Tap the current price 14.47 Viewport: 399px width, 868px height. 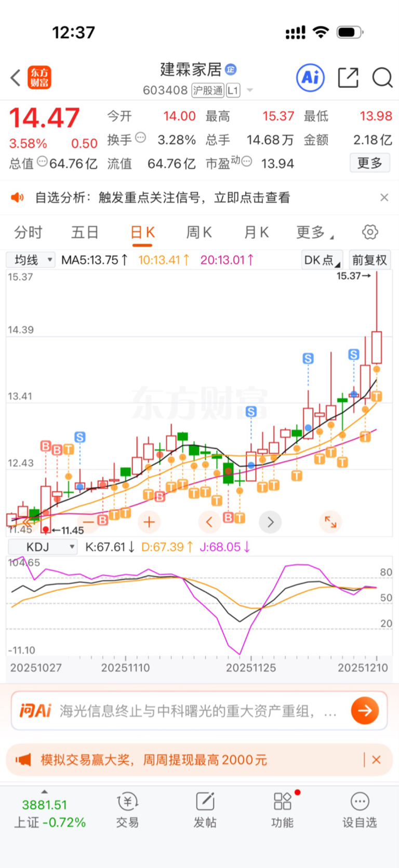coord(45,118)
